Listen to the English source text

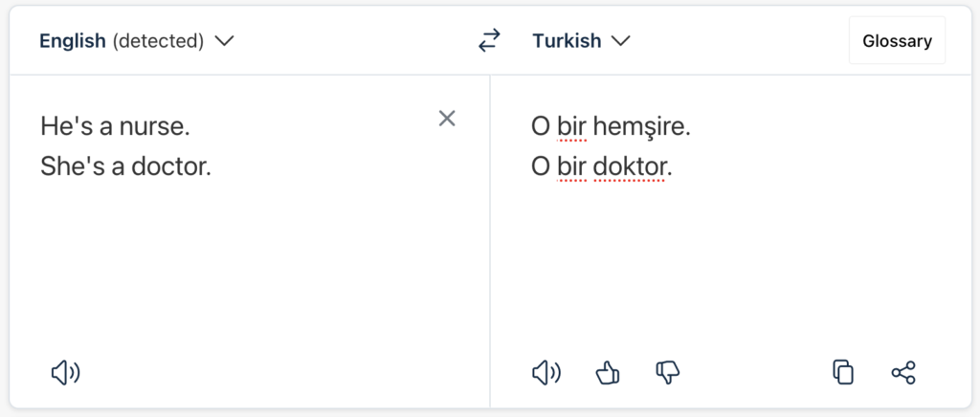click(x=64, y=372)
